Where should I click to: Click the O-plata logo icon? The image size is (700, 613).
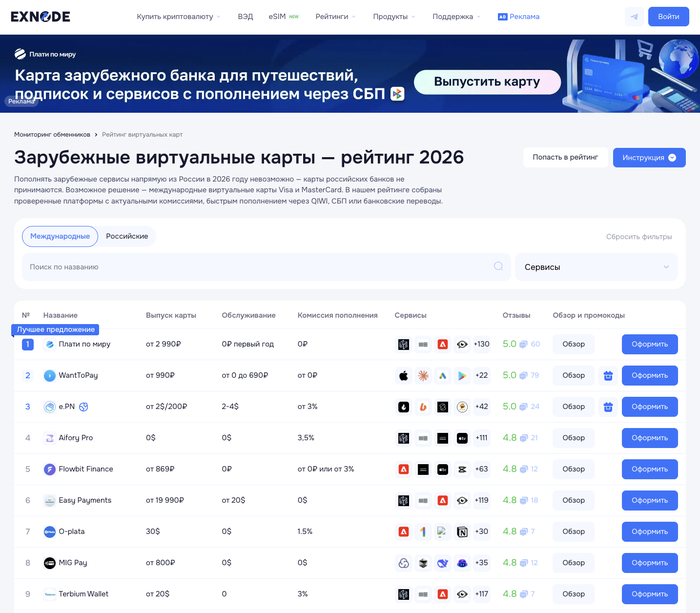click(x=50, y=532)
